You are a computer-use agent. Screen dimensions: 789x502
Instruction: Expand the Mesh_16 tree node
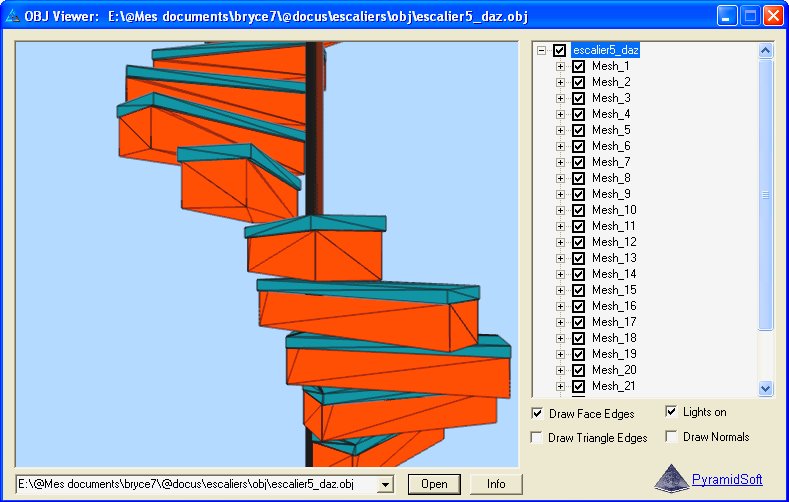(560, 306)
